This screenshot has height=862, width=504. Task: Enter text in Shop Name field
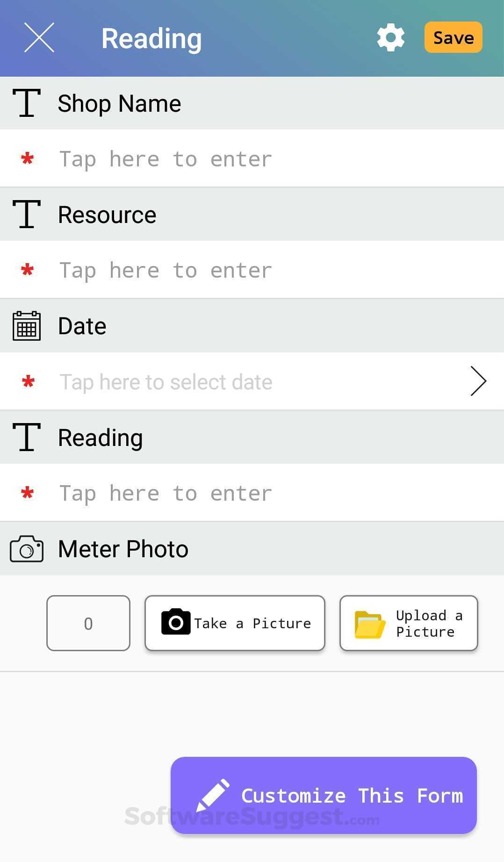pos(252,159)
